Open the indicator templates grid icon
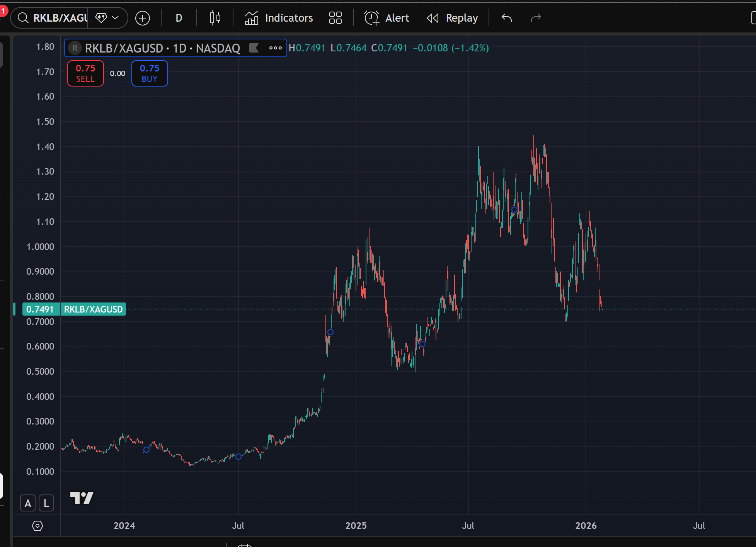 (x=335, y=18)
